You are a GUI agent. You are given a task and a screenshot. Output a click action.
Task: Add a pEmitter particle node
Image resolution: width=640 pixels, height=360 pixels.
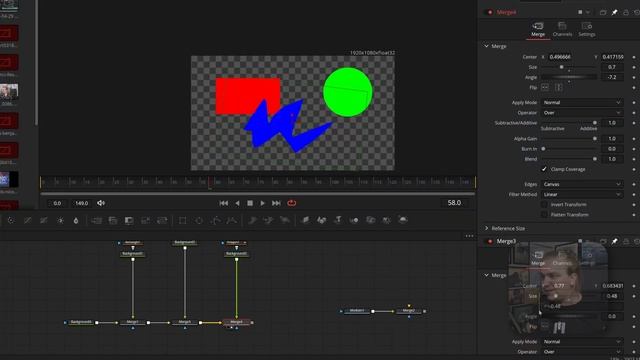pos(252,220)
